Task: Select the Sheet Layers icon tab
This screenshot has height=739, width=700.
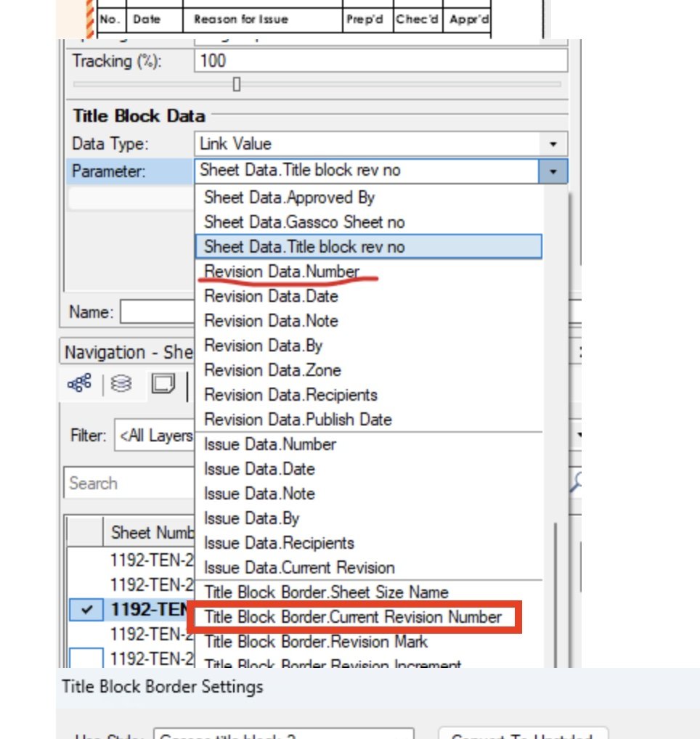Action: tap(163, 385)
